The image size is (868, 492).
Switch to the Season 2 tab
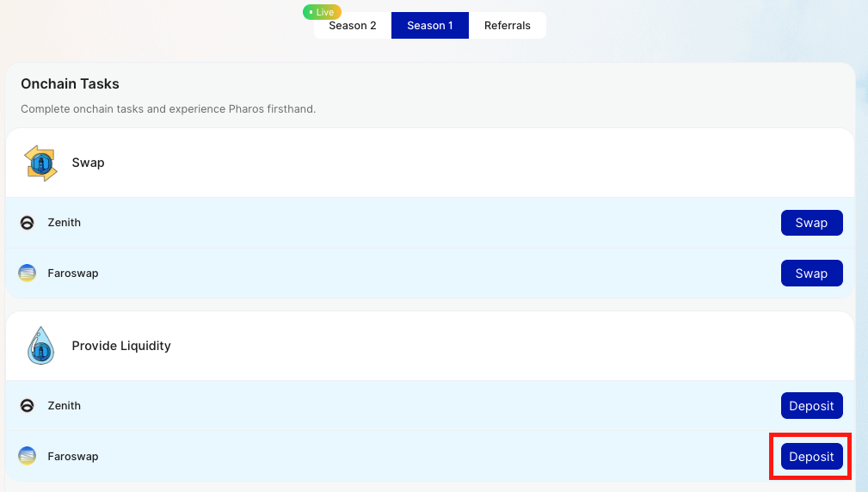tap(353, 26)
